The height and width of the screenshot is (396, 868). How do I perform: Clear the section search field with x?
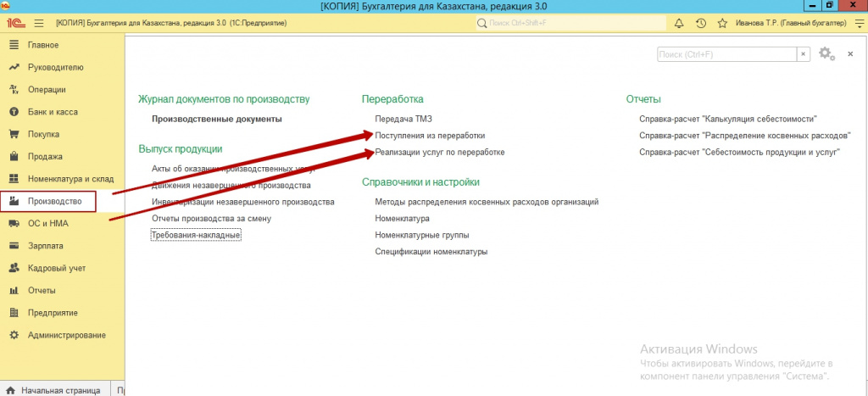pos(803,54)
